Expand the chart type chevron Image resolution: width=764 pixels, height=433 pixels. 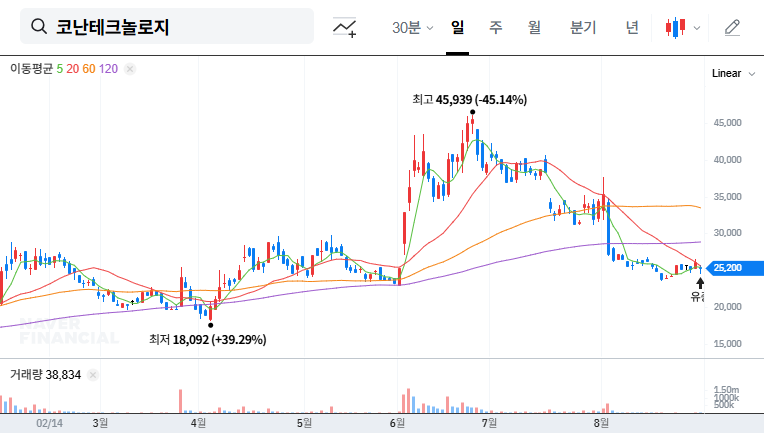pos(697,28)
